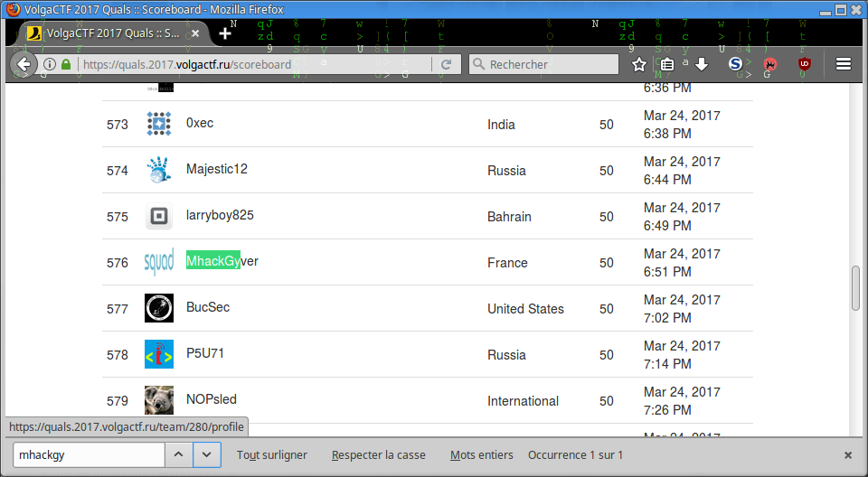Click the find bar text field

(x=89, y=454)
